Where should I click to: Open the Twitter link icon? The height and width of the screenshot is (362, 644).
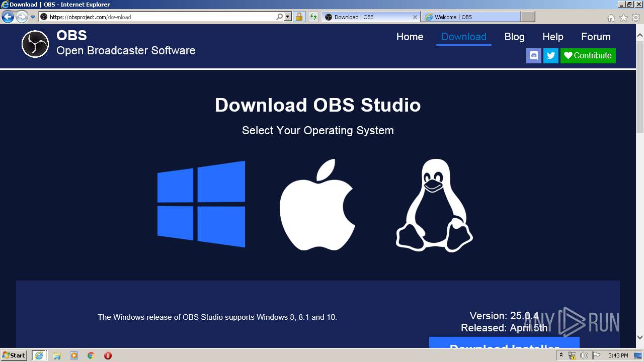[551, 55]
